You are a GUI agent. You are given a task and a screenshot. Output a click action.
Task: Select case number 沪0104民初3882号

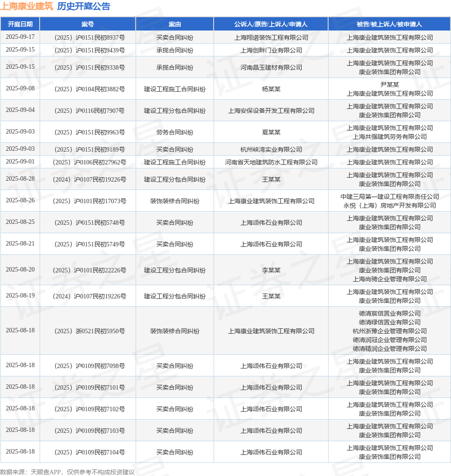[x=90, y=89]
